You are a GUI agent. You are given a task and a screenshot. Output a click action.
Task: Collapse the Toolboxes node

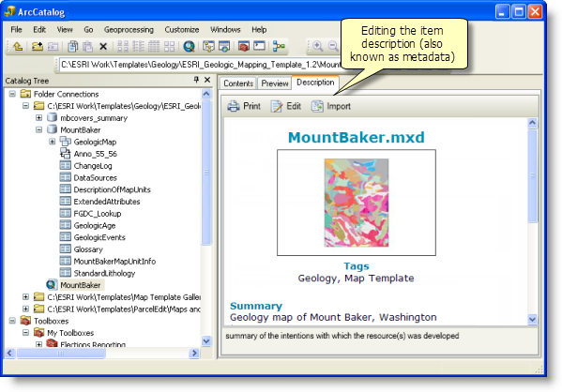(x=12, y=321)
